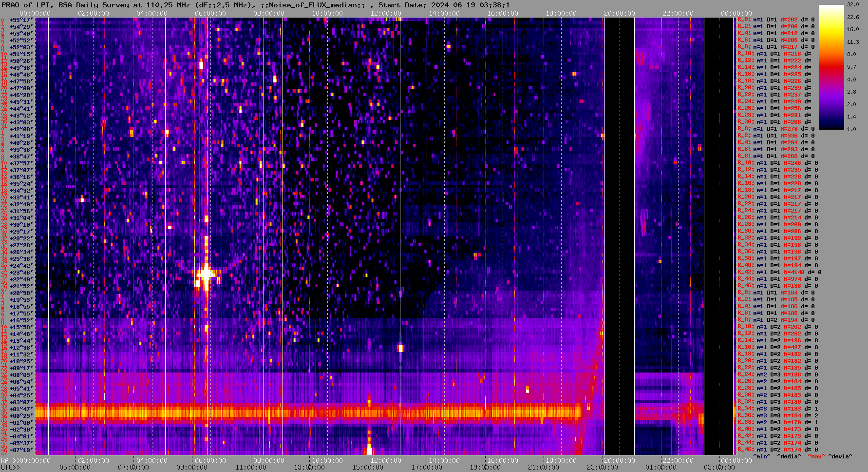Click the statistics row showing M=974
The width and height of the screenshot is (868, 472).
point(778,279)
